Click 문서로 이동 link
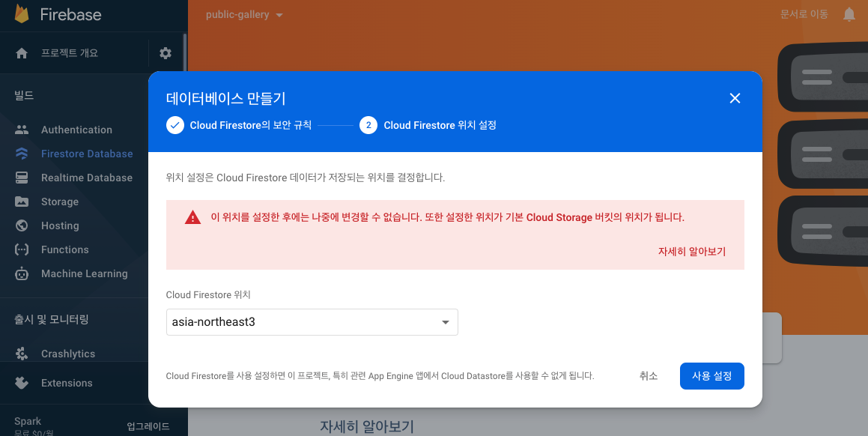This screenshot has width=868, height=436. (x=804, y=14)
